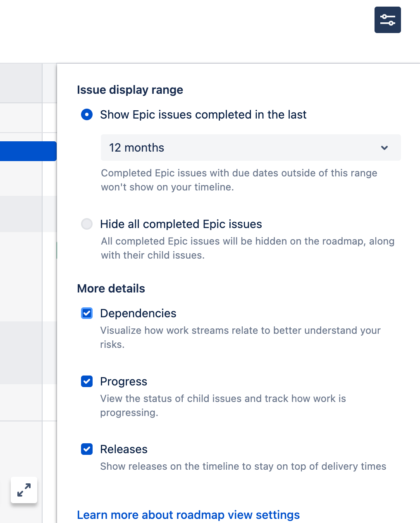Viewport: 420px width, 523px height.
Task: Click the 'Show Epic issues completed' label text
Action: 203,114
